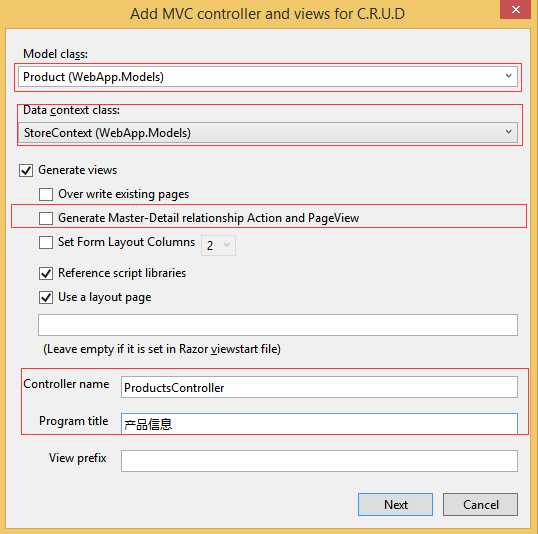Click the empty layout page path field
Viewport: 538px width, 534px height.
[x=278, y=325]
